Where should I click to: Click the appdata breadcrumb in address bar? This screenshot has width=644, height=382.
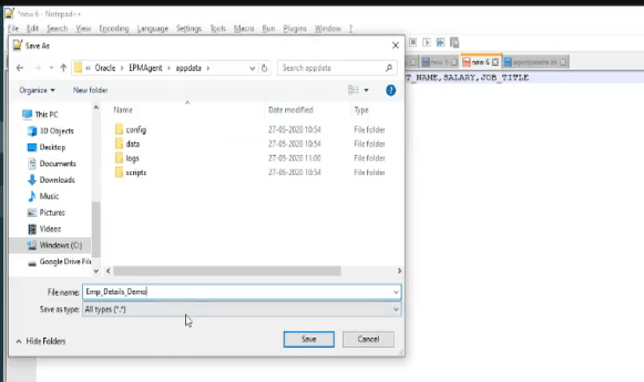(189, 68)
